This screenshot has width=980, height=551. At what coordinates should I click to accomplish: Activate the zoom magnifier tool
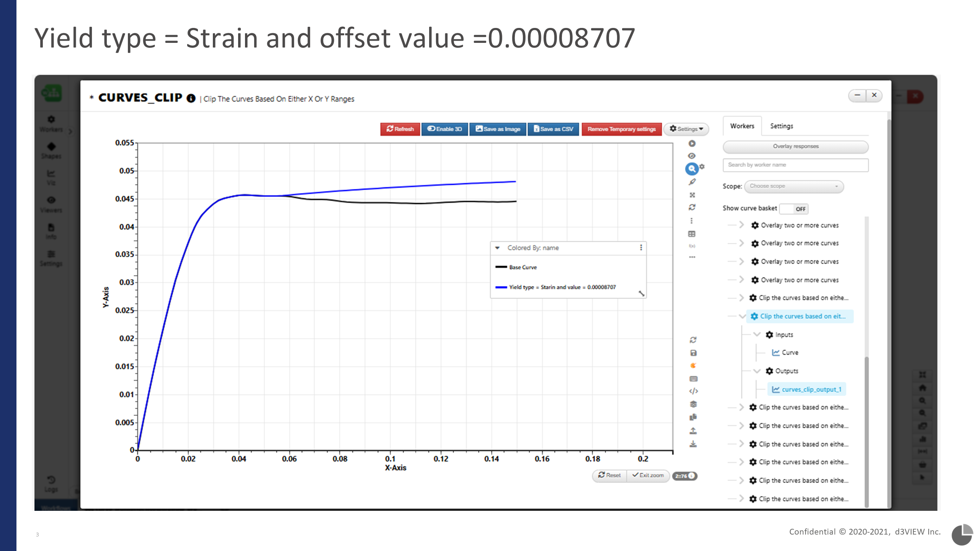(691, 168)
